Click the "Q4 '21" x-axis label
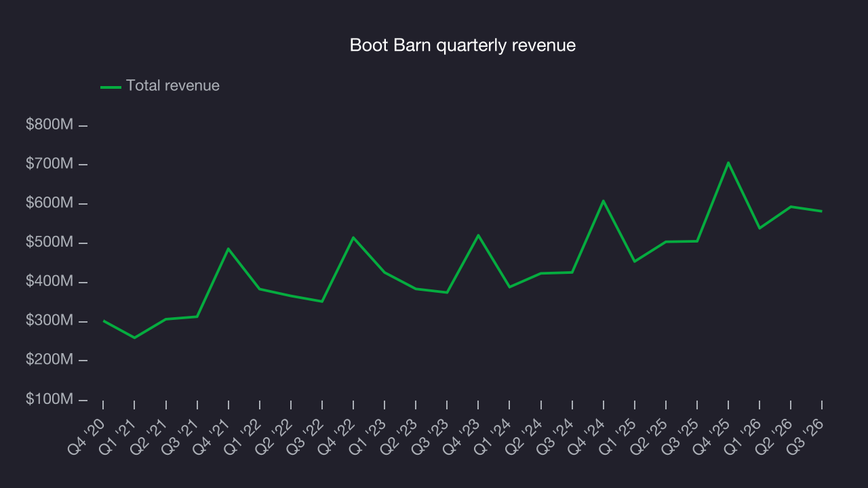This screenshot has width=868, height=488. 212,436
